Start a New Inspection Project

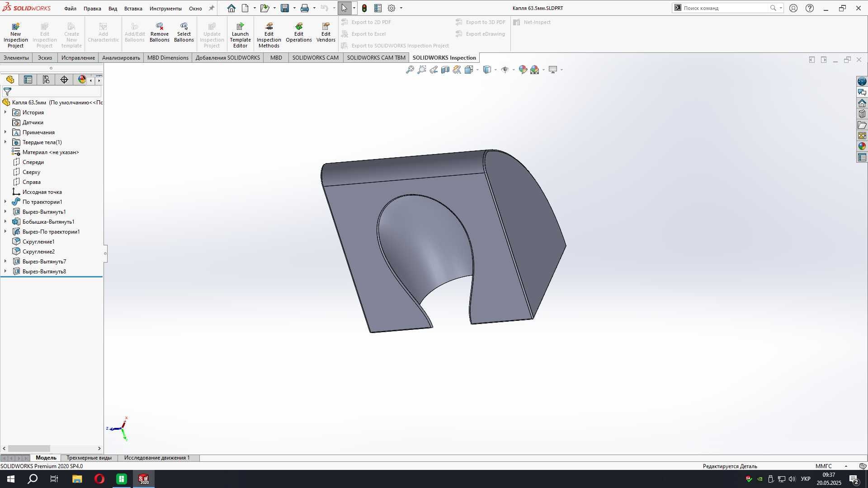tap(15, 35)
